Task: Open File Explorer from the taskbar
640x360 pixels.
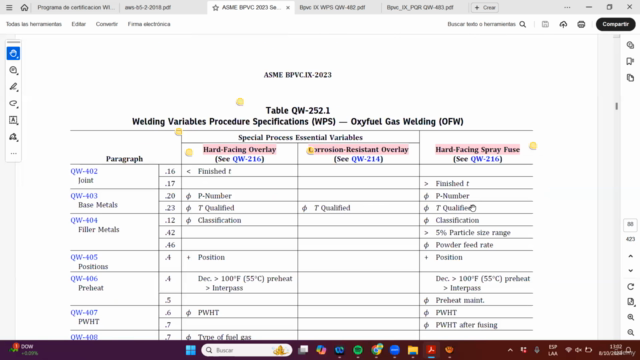Action: click(413, 350)
